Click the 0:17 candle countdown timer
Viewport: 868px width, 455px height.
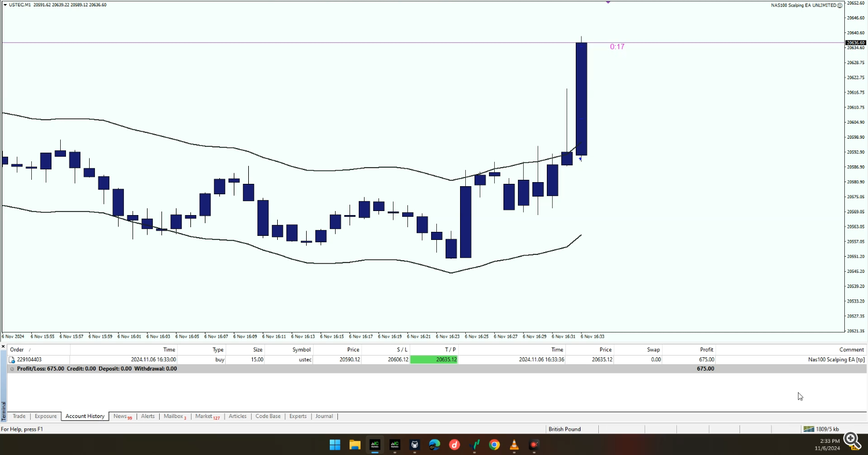coord(617,47)
